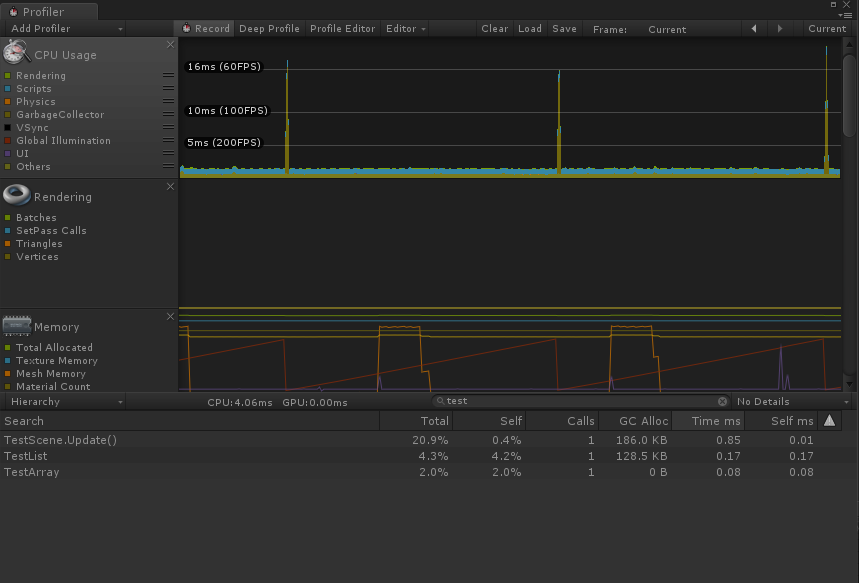Click the Scripts reorder handle

(168, 88)
